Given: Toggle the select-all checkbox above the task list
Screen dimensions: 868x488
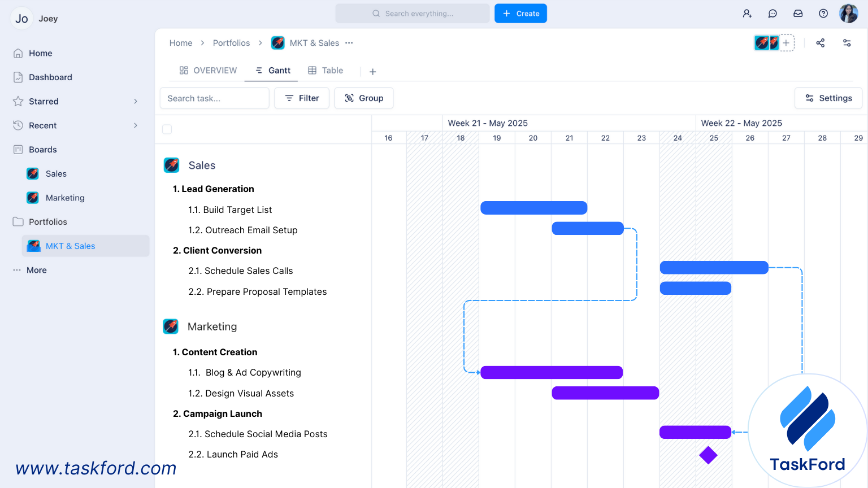Looking at the screenshot, I should tap(167, 129).
